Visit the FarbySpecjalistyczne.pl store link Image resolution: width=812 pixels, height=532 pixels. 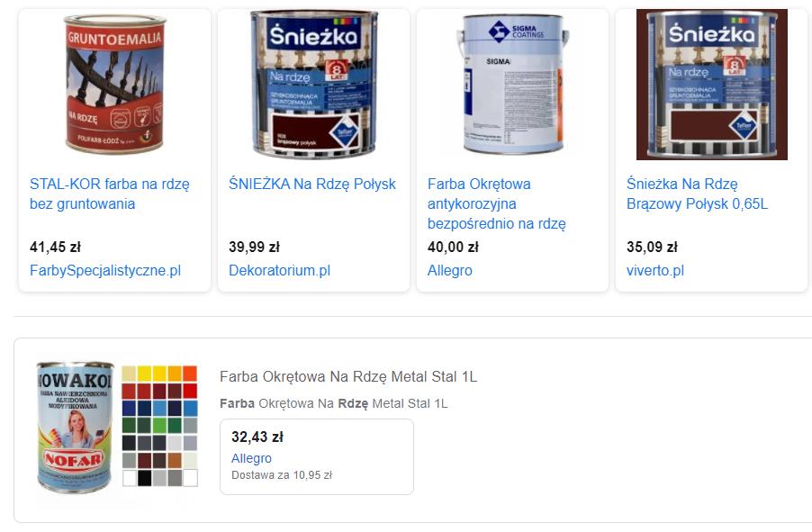pyautogui.click(x=105, y=270)
